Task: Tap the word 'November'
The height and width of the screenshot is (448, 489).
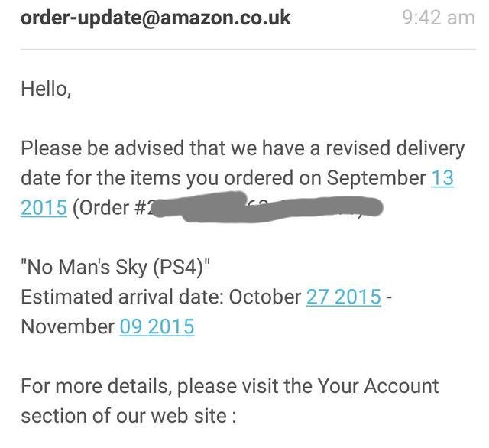Action: pos(68,326)
